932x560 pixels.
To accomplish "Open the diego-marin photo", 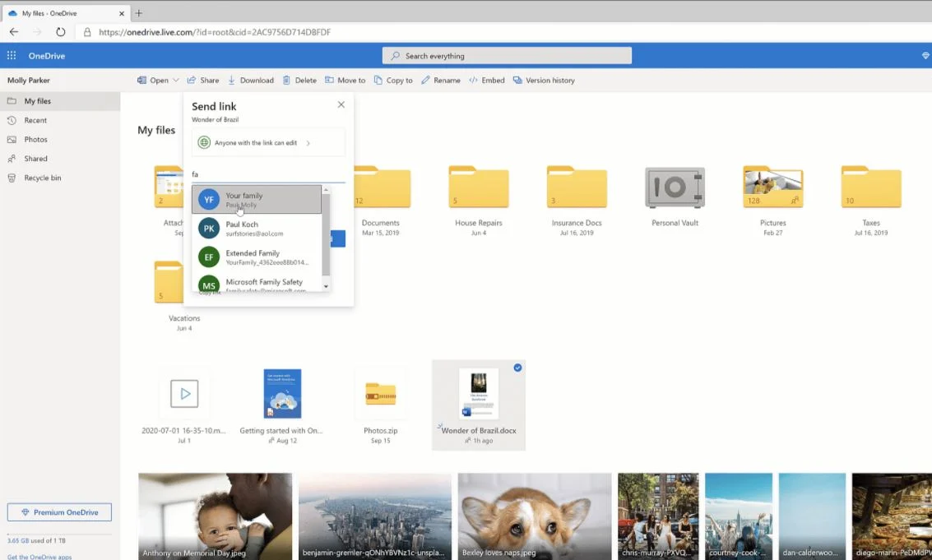I will pyautogui.click(x=892, y=516).
